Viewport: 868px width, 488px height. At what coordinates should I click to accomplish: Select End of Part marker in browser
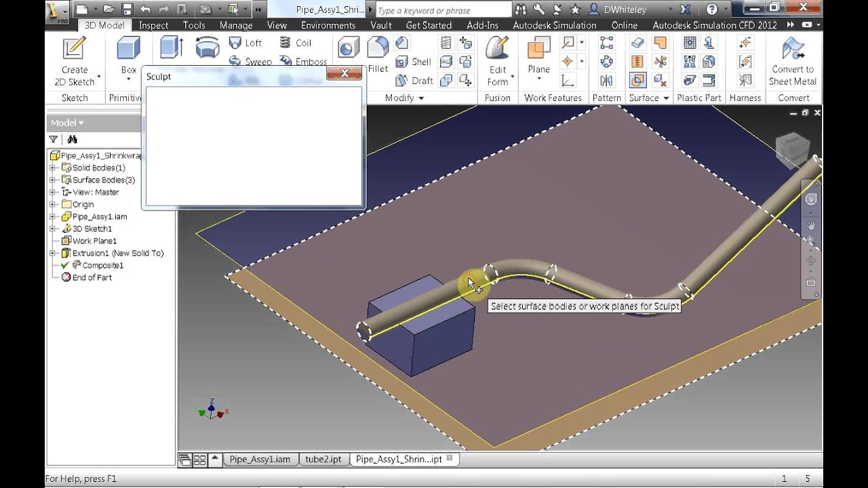(87, 278)
